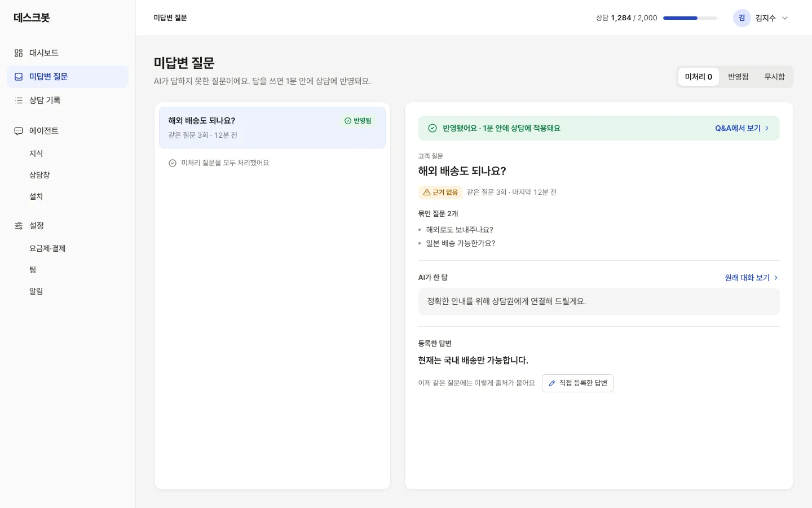Click the 미답변 질문 inbox icon
The height and width of the screenshot is (508, 812).
click(19, 77)
